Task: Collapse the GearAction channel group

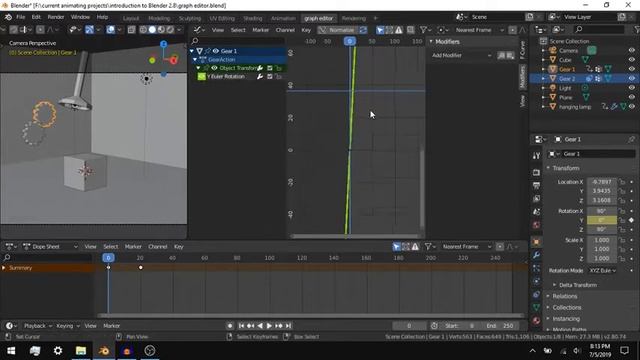Action: click(195, 60)
